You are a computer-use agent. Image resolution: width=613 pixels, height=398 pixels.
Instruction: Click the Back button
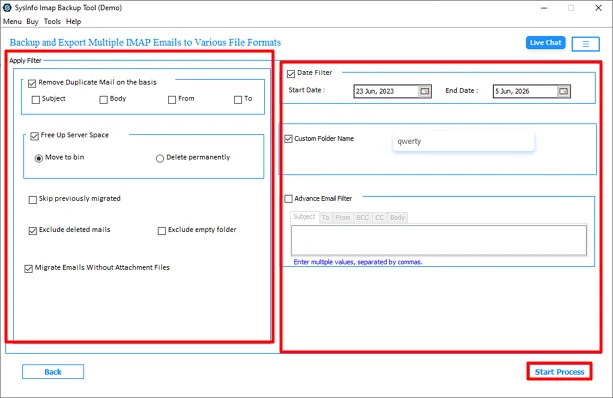point(53,372)
